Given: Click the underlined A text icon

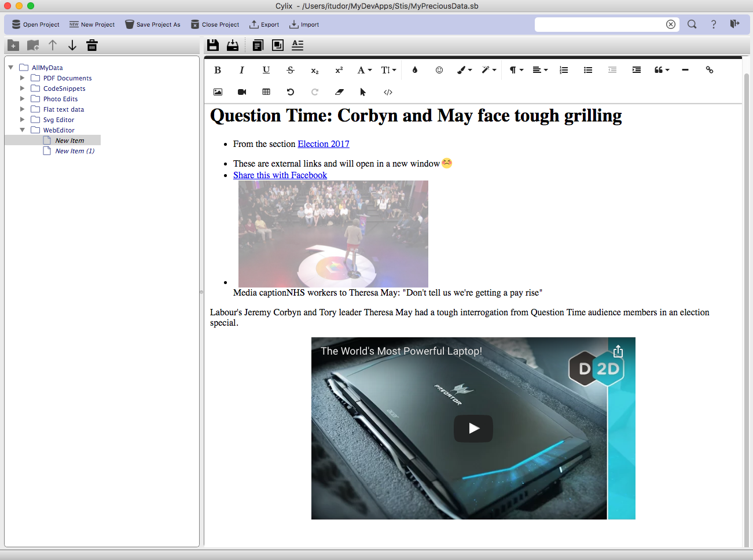Looking at the screenshot, I should (297, 45).
